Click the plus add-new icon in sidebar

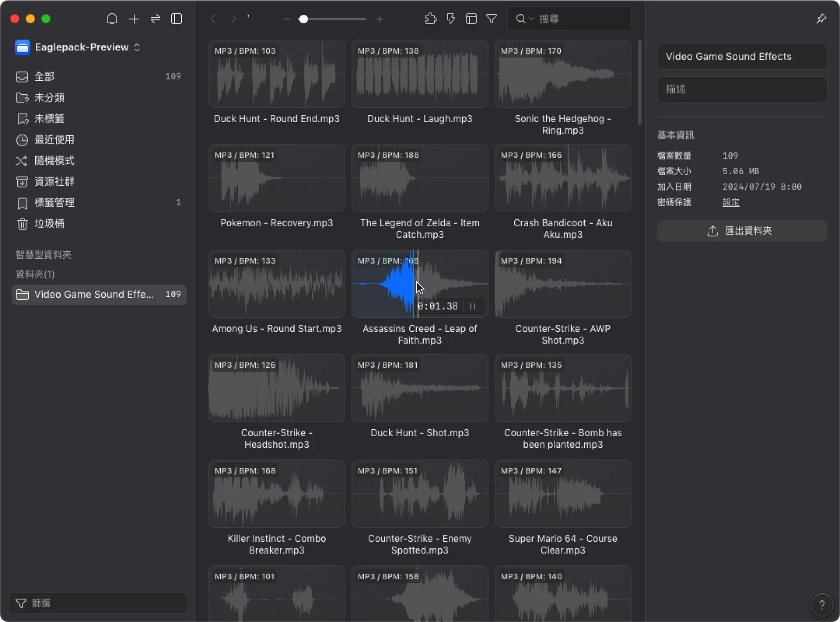pyautogui.click(x=134, y=19)
